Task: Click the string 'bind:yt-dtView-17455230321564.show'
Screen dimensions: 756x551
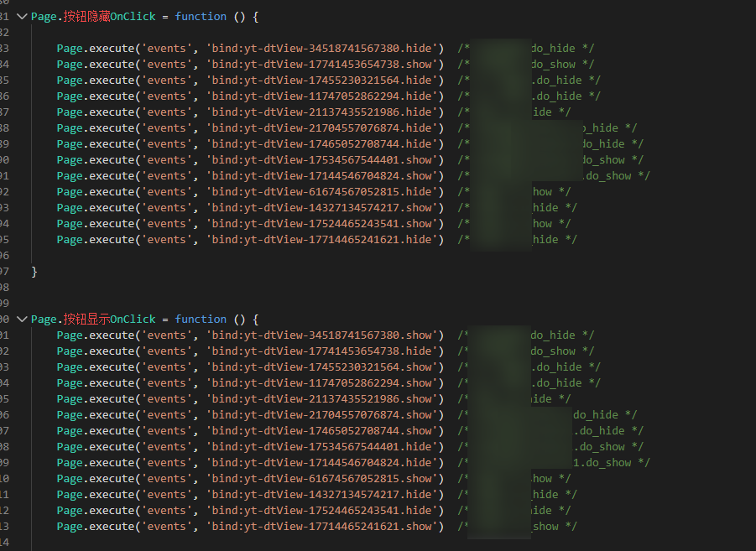Action: pos(322,366)
